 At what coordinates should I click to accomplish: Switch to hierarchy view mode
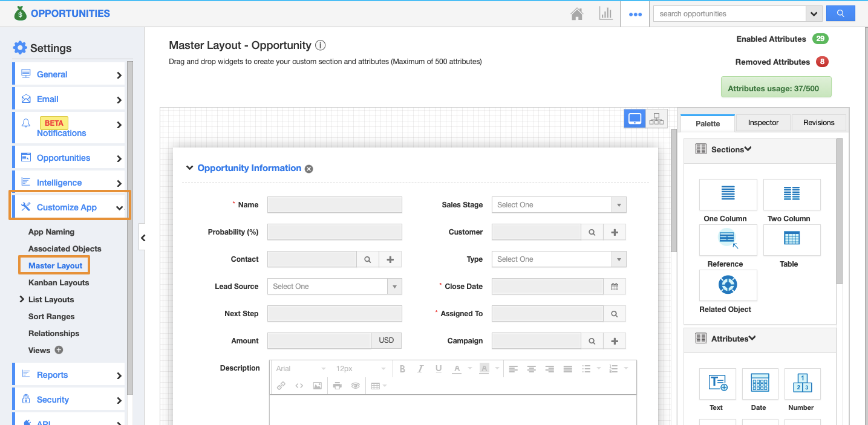click(x=656, y=119)
